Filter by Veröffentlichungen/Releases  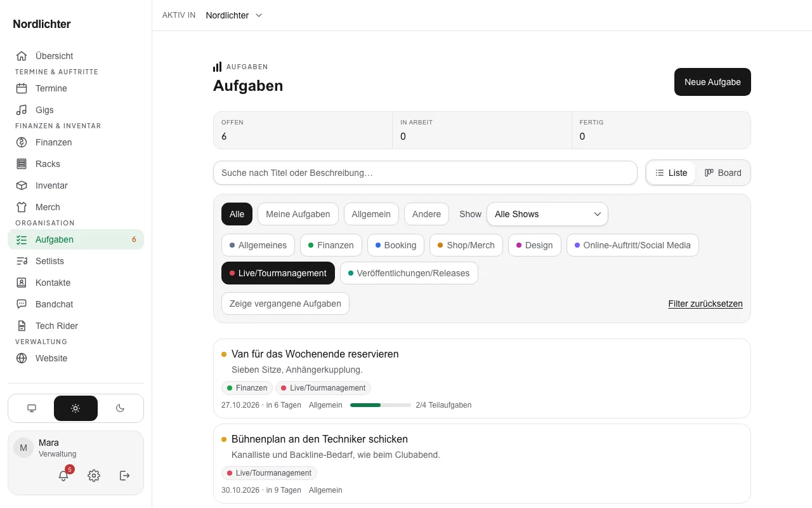(x=409, y=273)
